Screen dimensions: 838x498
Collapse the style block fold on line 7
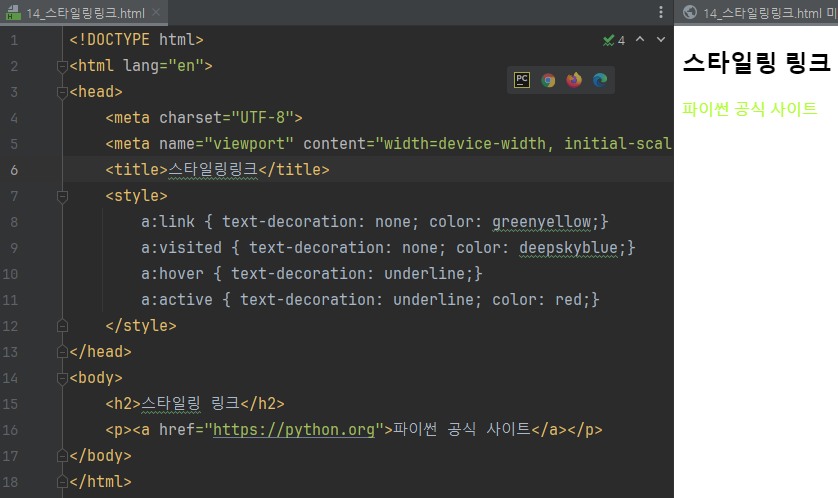(62, 196)
